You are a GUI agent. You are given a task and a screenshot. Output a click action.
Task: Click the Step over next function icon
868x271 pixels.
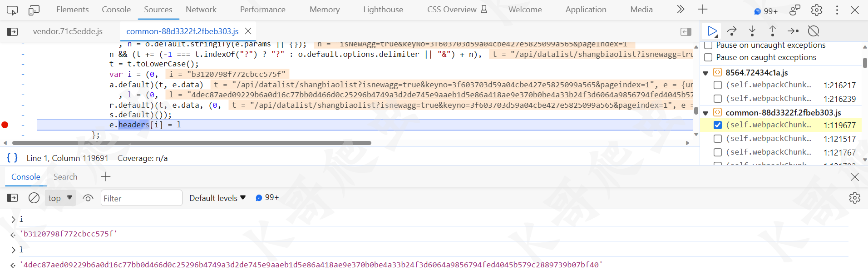tap(732, 31)
